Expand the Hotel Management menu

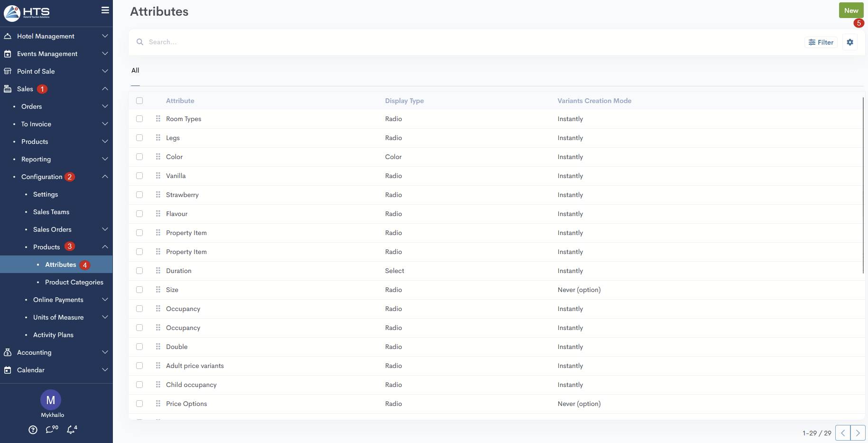click(56, 36)
